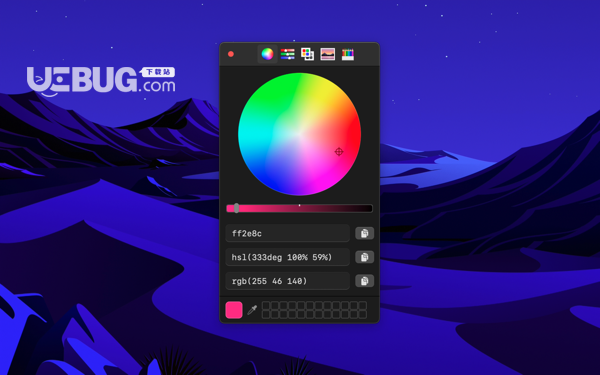This screenshot has width=600, height=375.
Task: Activate the eyedropper color sampler
Action: point(252,310)
